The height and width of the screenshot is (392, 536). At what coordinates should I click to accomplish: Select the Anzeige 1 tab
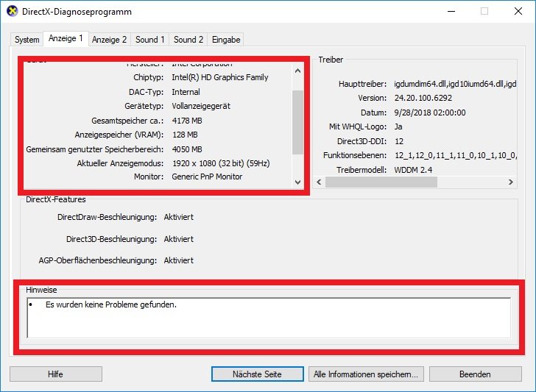(x=66, y=38)
